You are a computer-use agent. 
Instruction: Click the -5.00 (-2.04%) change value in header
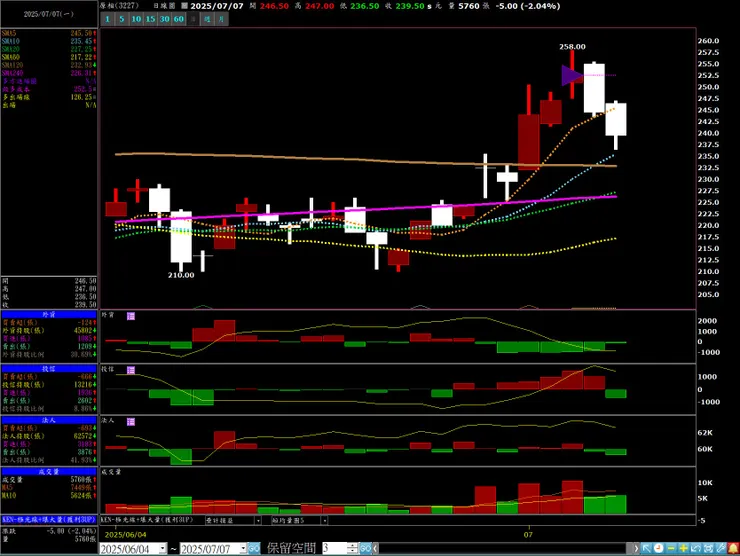click(x=528, y=6)
